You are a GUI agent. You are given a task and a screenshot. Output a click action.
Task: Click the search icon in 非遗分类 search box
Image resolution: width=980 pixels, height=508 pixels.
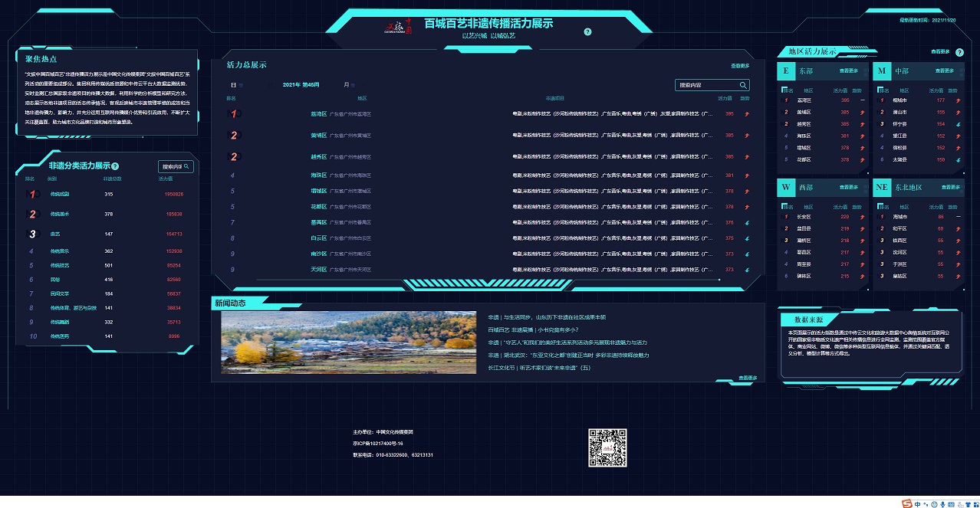186,166
